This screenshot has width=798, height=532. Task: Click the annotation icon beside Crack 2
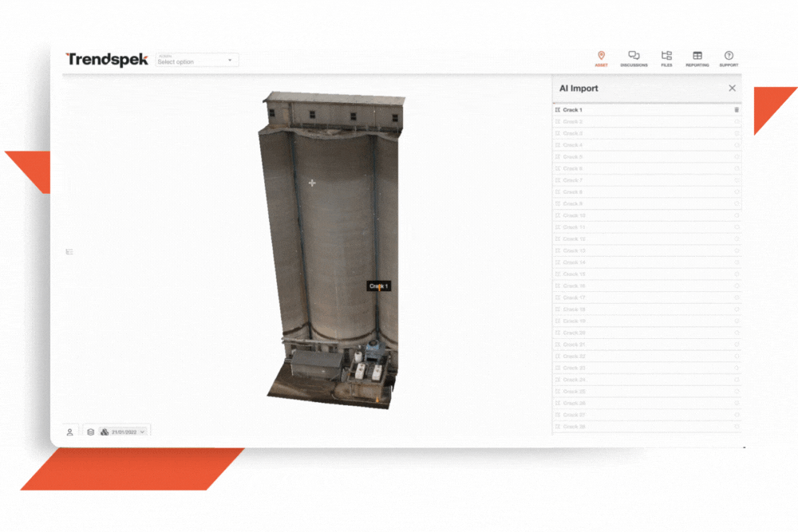click(558, 121)
